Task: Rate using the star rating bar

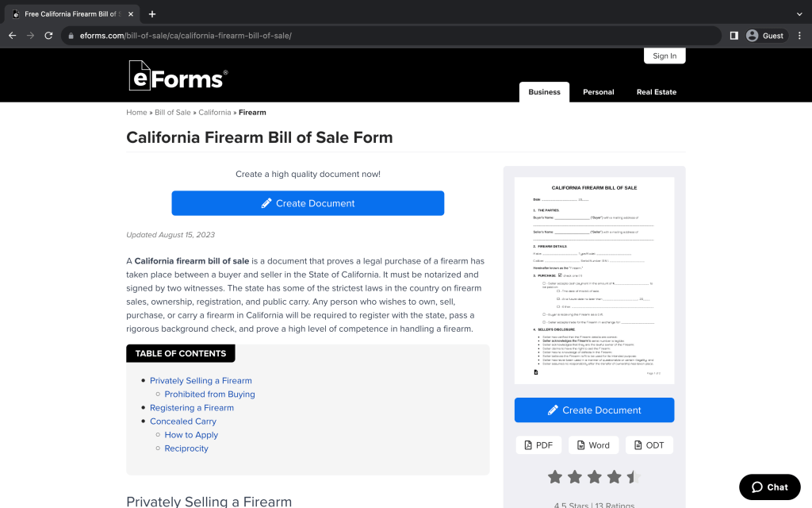Action: (594, 477)
